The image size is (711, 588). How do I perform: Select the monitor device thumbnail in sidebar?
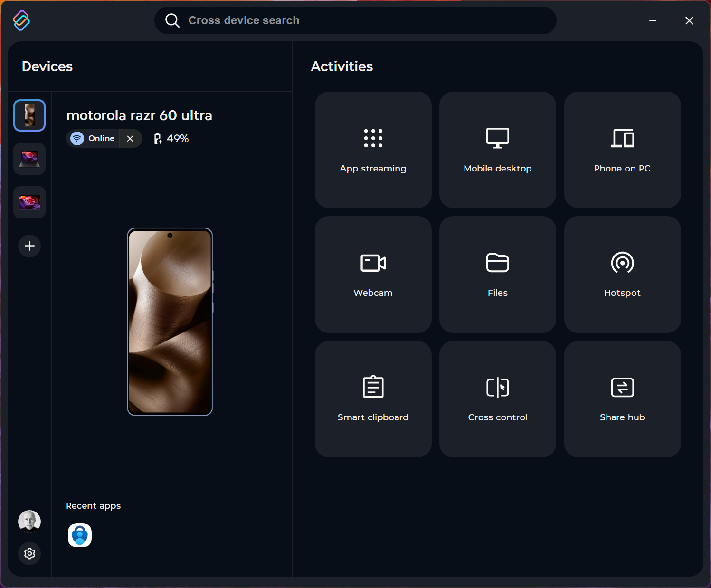coord(29,202)
